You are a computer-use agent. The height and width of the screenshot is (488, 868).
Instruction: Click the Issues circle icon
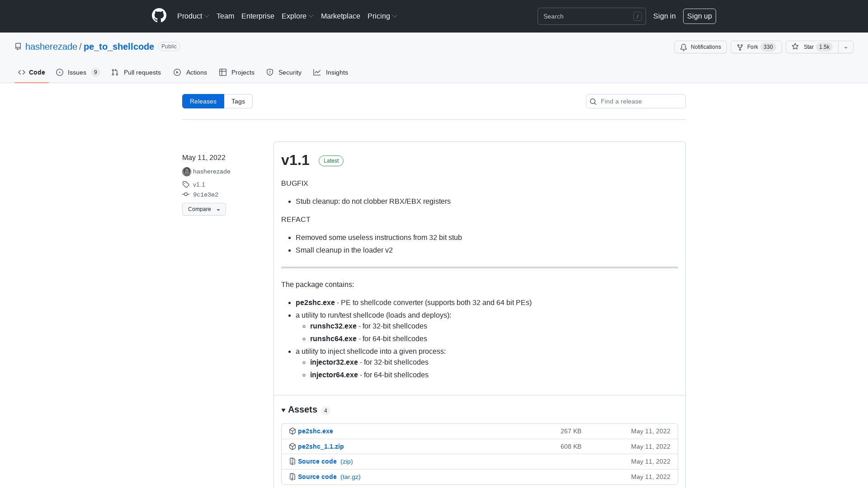(60, 72)
